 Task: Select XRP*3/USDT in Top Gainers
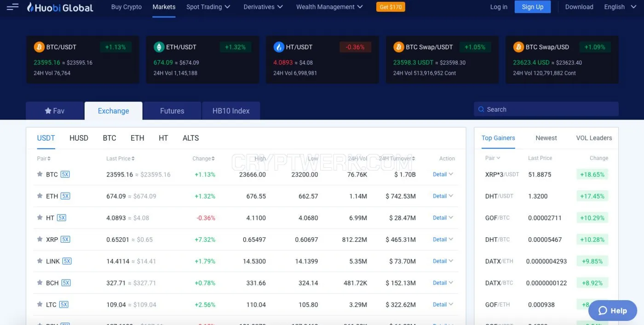tap(502, 174)
